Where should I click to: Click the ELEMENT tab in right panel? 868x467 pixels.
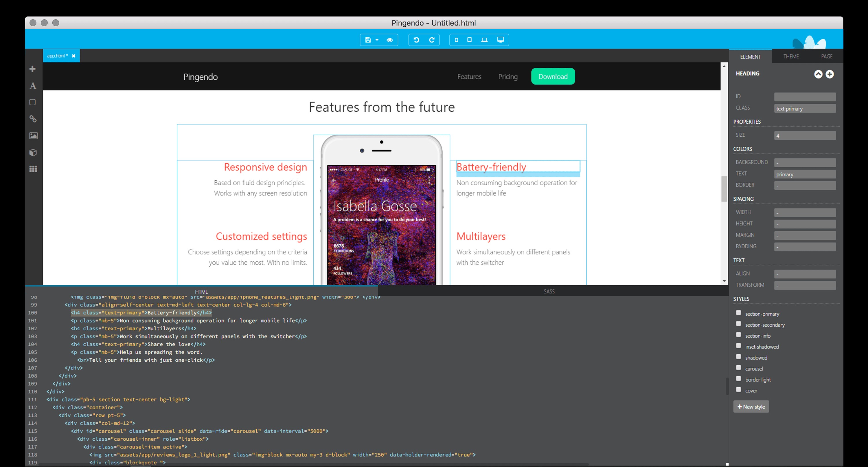tap(750, 56)
